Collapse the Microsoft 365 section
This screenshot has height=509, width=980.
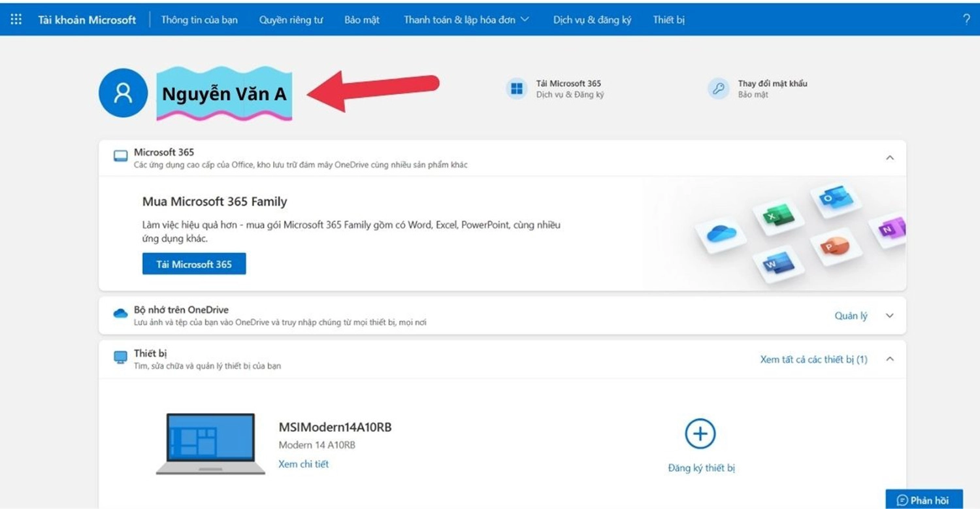click(889, 157)
